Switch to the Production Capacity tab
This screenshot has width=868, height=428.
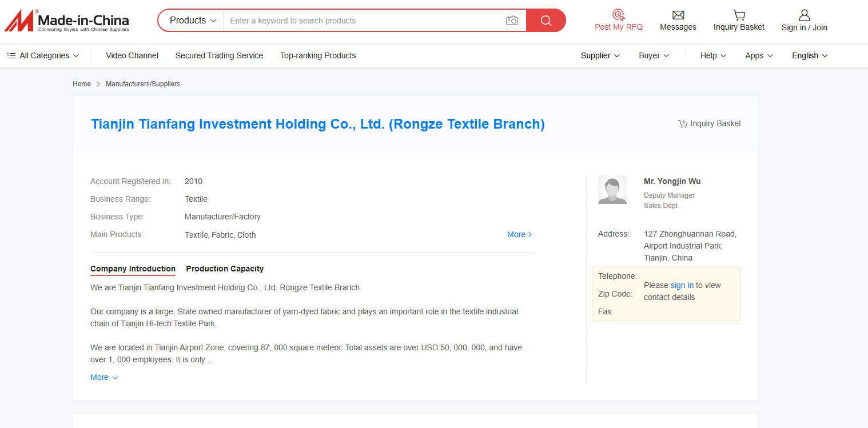pyautogui.click(x=225, y=269)
